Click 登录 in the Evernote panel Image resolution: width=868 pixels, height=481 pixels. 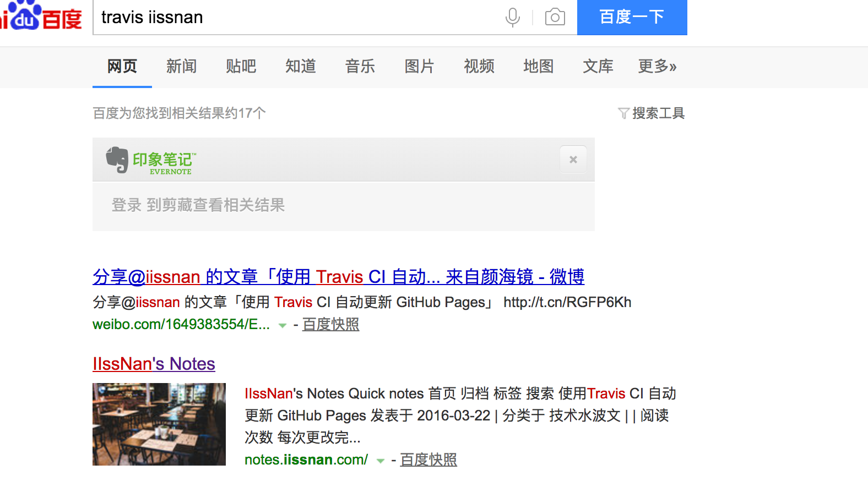(127, 205)
